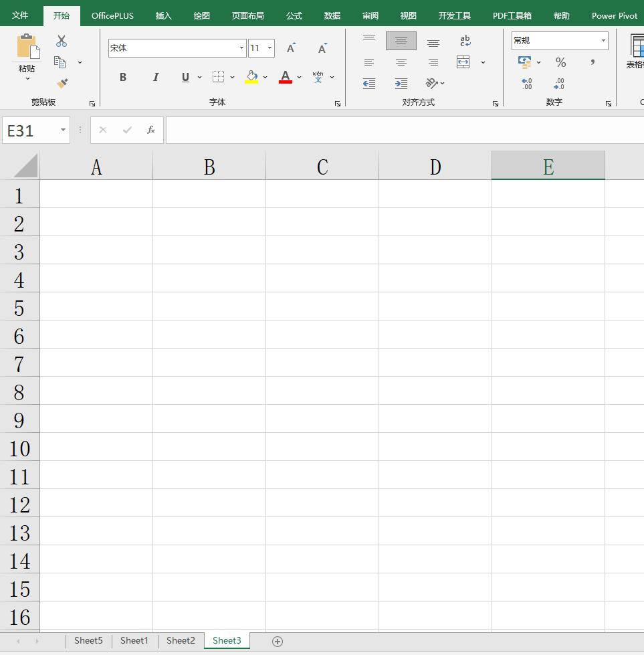Align text left
Screen dimensions: 644x655
pyautogui.click(x=368, y=62)
